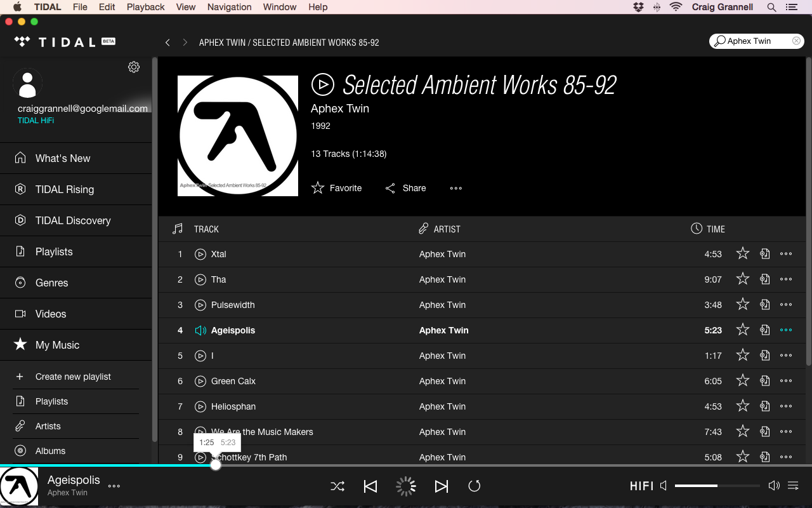
Task: Play the track Tha
Action: coord(200,279)
